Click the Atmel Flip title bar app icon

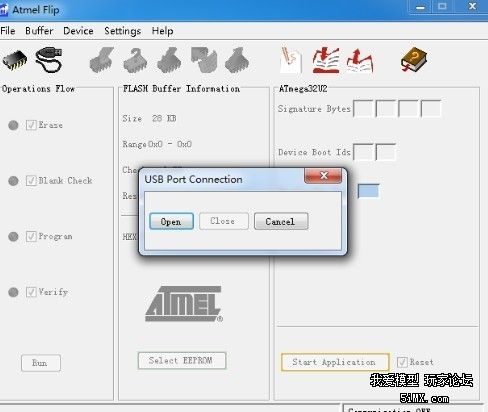pos(4,10)
